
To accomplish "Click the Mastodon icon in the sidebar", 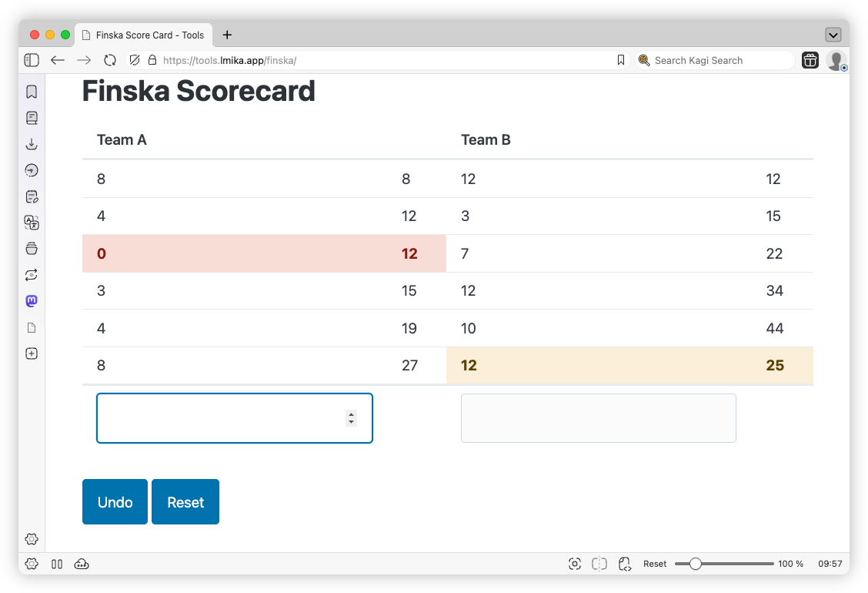I will click(x=32, y=300).
